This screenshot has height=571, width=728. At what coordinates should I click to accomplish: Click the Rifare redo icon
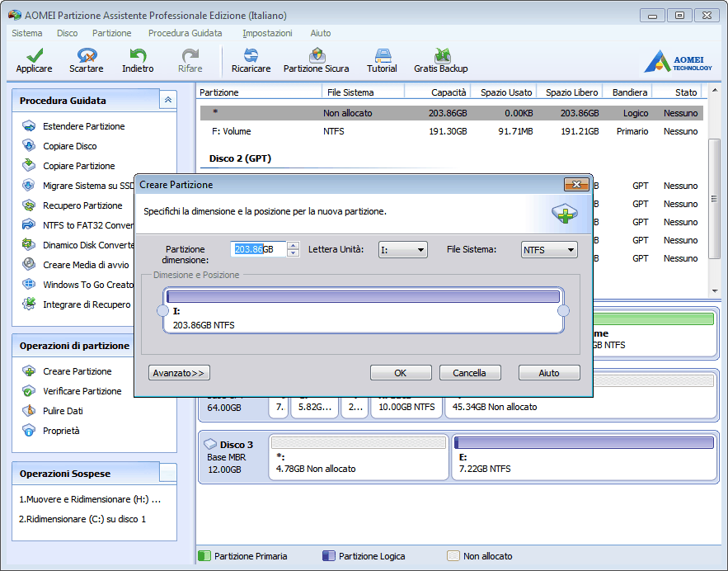pos(190,55)
